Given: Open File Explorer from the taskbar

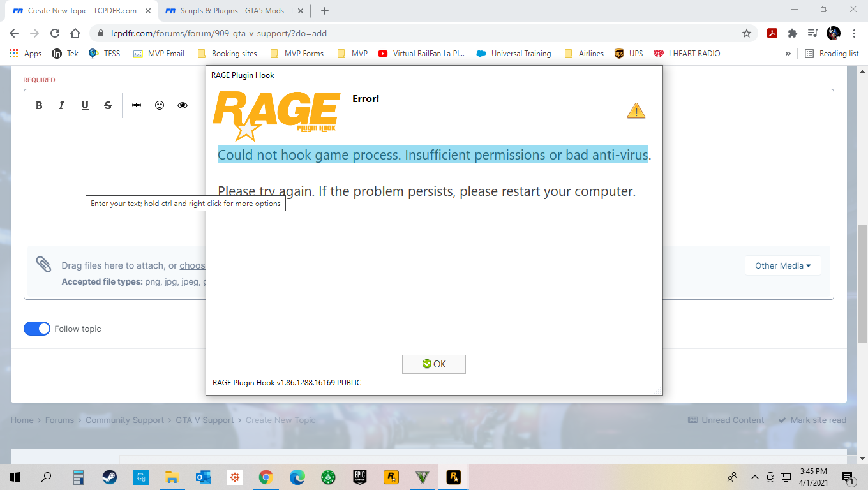Looking at the screenshot, I should point(172,477).
